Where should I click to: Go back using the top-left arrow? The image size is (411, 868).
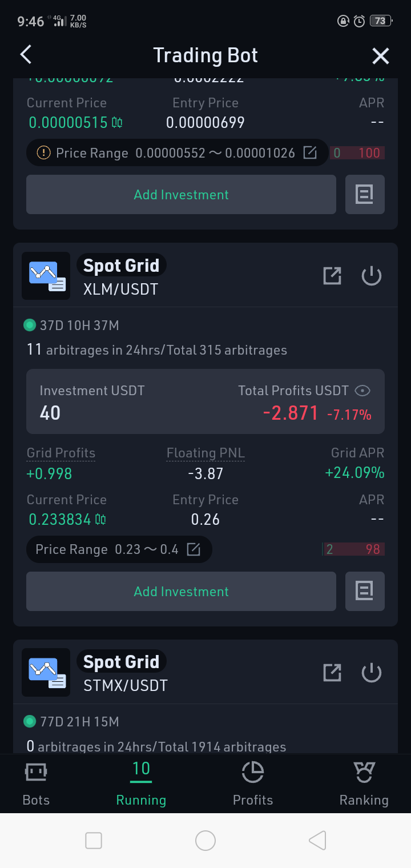[x=26, y=55]
